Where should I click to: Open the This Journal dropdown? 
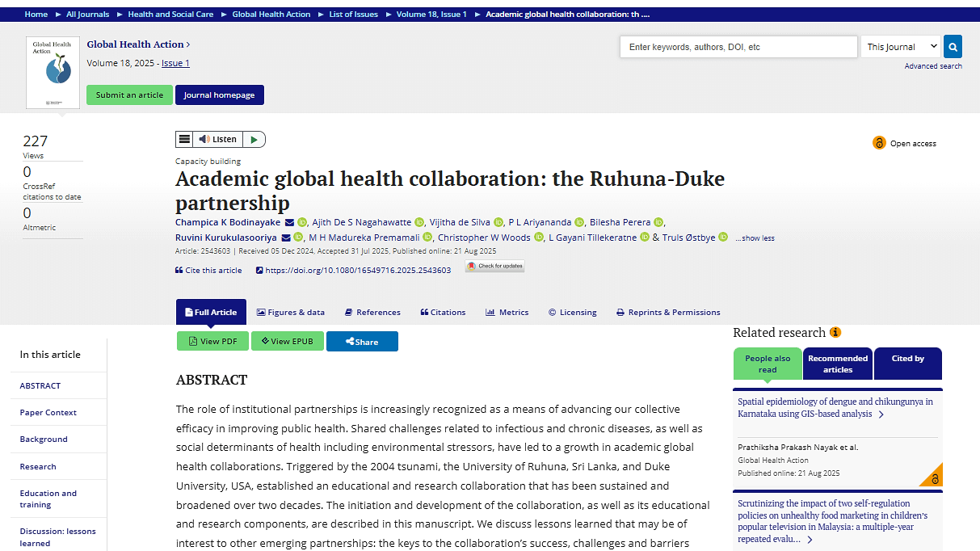coord(899,46)
